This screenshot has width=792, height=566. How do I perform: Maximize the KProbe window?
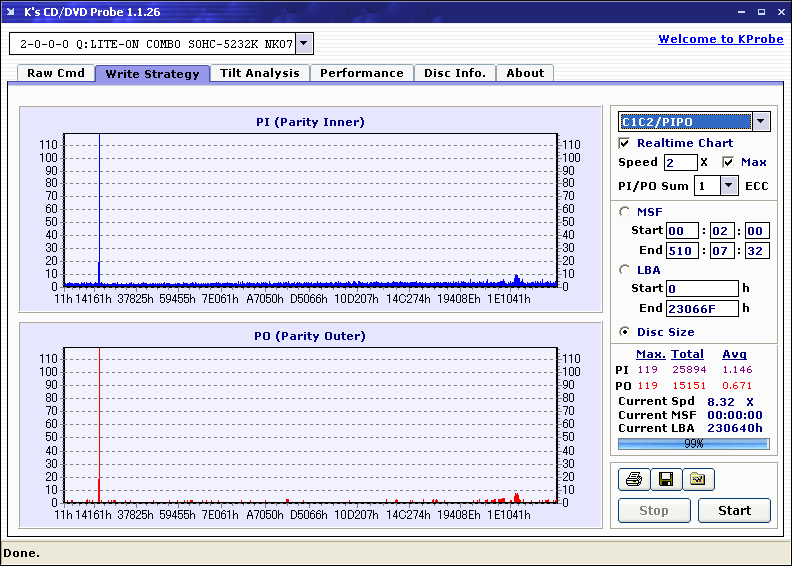(761, 12)
